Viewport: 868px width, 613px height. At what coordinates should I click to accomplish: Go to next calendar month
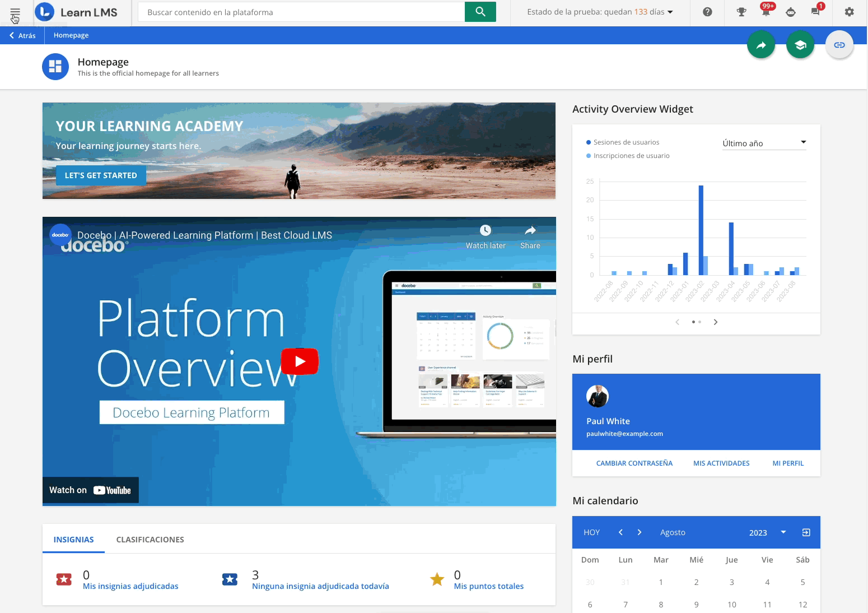pos(640,532)
